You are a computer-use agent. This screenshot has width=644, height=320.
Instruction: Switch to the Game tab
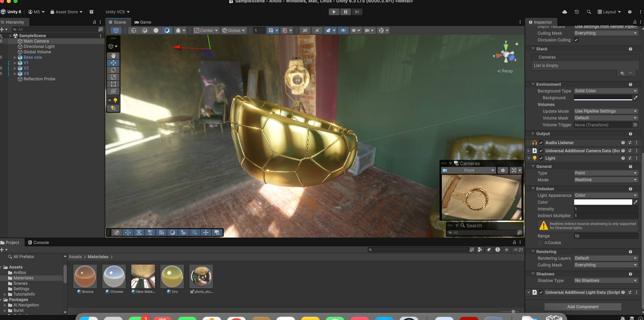coord(143,22)
